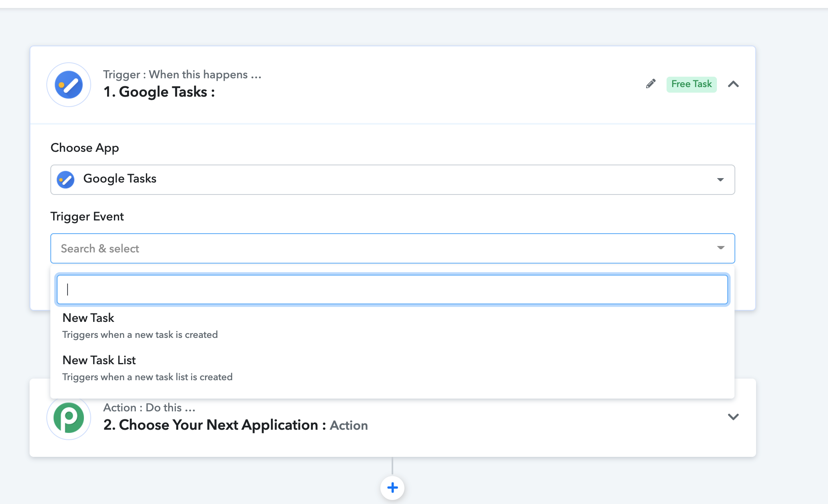Expand the Choose Your Next Application step
Viewport: 828px width, 504px height.
pos(733,417)
